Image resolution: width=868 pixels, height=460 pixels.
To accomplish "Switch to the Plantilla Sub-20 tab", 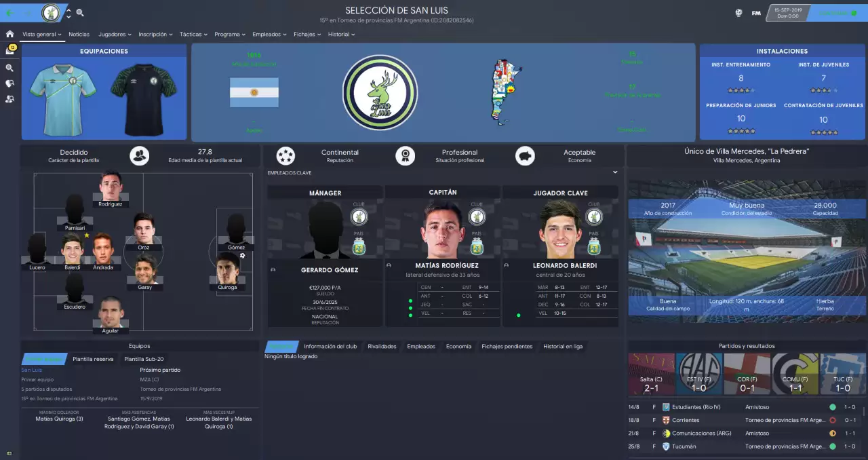I will 144,359.
